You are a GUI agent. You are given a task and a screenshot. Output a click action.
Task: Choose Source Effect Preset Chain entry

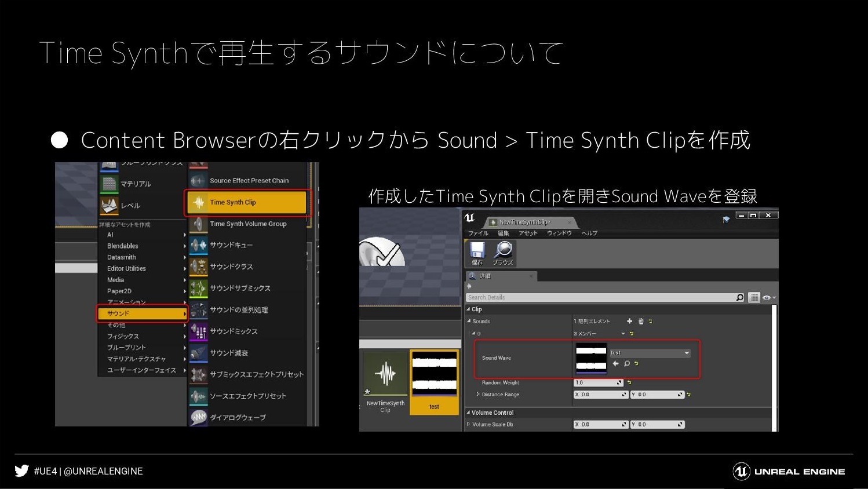point(247,181)
